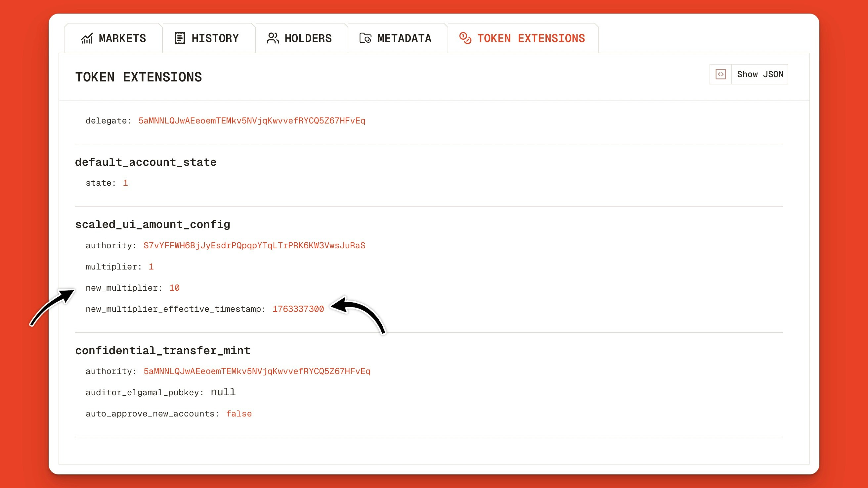868x488 pixels.
Task: Open the delegate address link
Action: tap(252, 121)
